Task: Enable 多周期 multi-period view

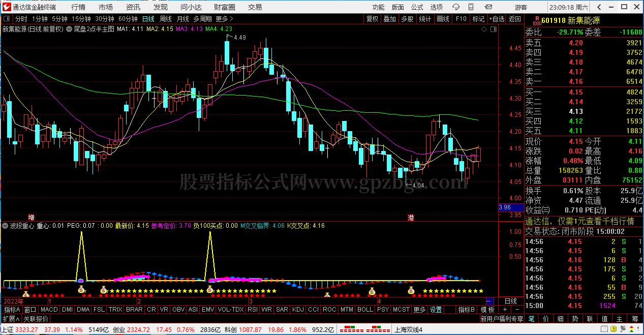Action: (203, 19)
